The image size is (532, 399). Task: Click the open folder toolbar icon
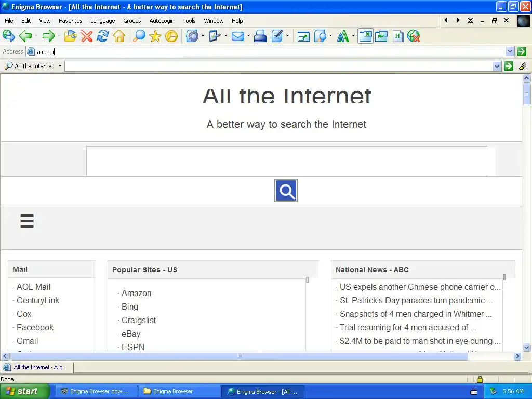(x=70, y=36)
